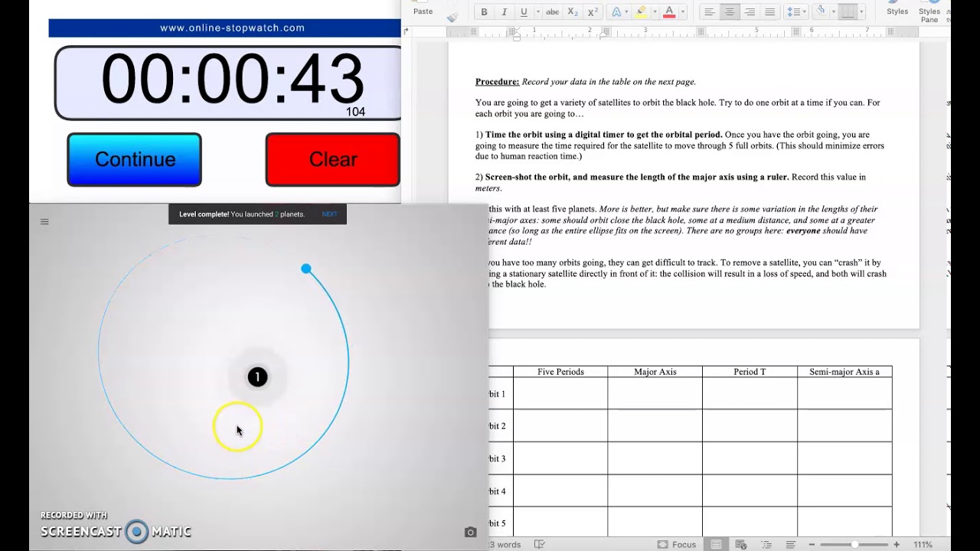
Task: Open zoom dialog at 111%
Action: coord(923,544)
